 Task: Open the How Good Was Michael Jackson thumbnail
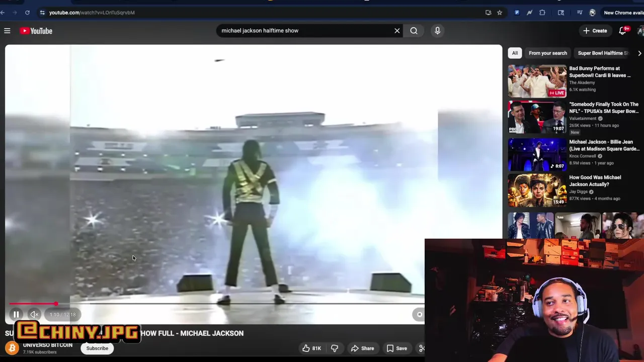coord(537,191)
